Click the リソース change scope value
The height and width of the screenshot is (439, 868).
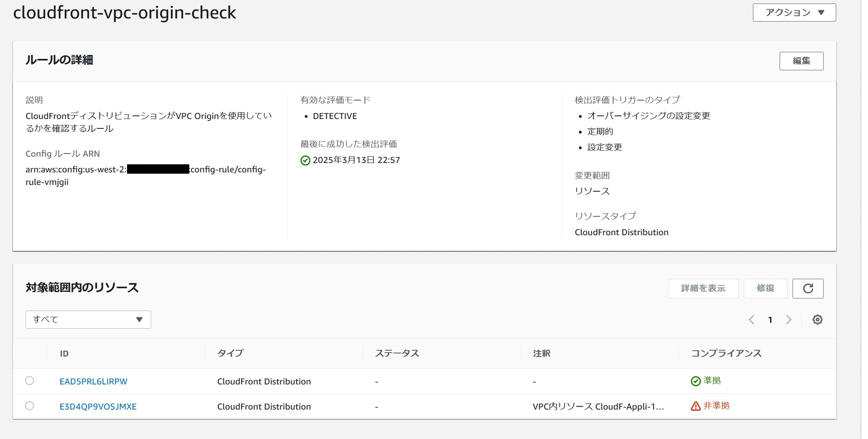pos(592,191)
